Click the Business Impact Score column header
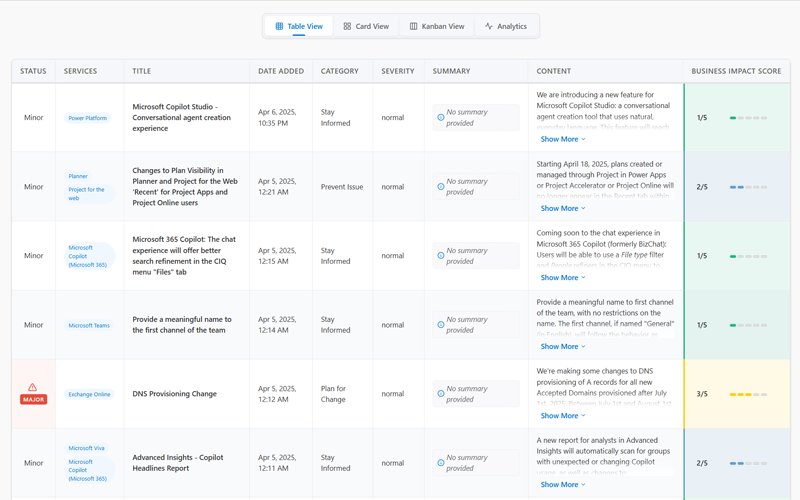Screen dimensions: 800x500 click(x=736, y=71)
